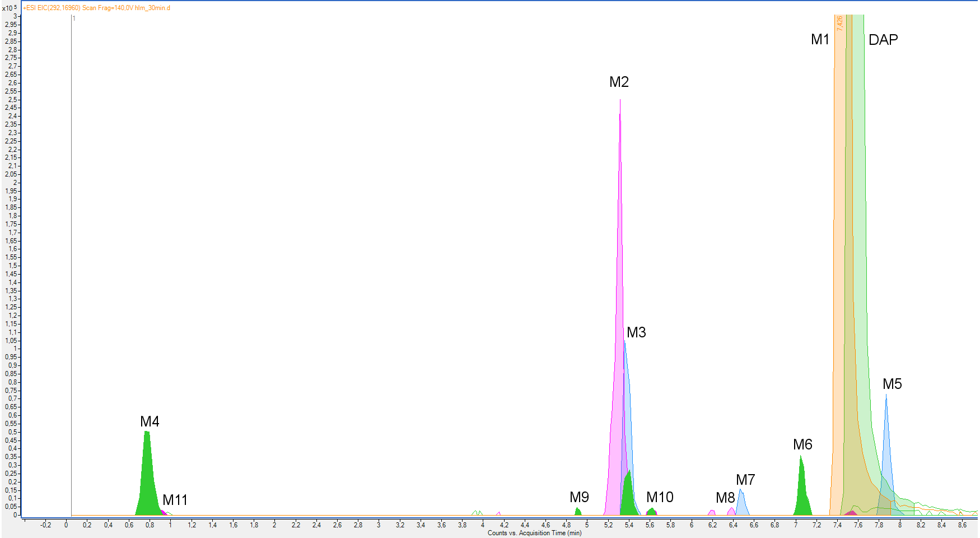The width and height of the screenshot is (980, 538).
Task: Click the M7 peak label
Action: click(745, 480)
